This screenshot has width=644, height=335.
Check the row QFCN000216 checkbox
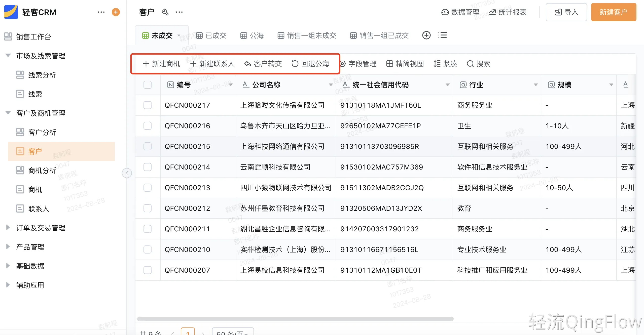148,126
